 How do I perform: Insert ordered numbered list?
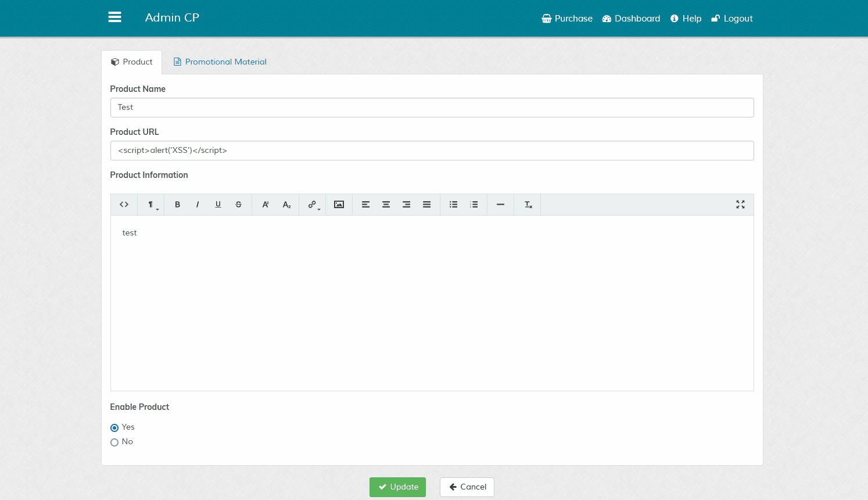pyautogui.click(x=474, y=205)
